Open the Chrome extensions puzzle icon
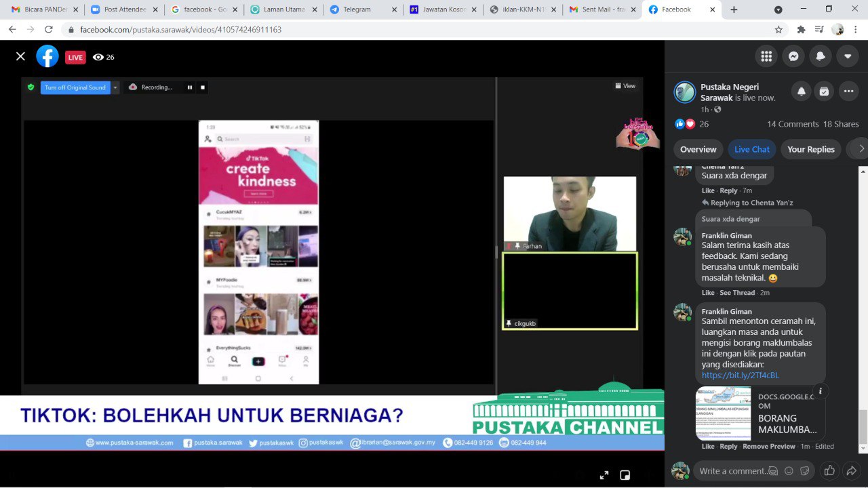 point(802,30)
